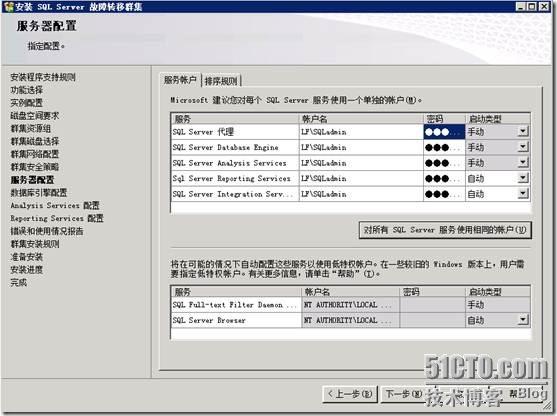Select 服务器配置 step in sidebar
This screenshot has width=557, height=416.
32,180
